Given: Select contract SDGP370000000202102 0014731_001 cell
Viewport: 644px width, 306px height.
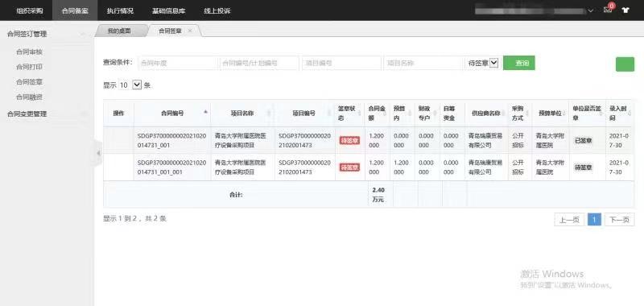Looking at the screenshot, I should 171,140.
